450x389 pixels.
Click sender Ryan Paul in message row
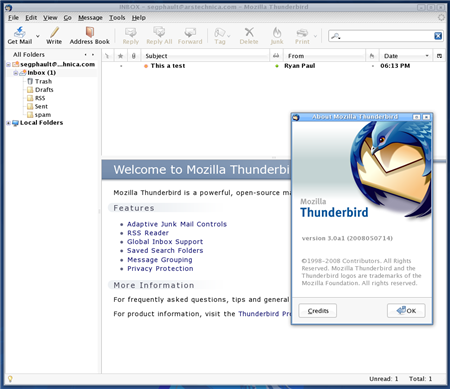299,66
